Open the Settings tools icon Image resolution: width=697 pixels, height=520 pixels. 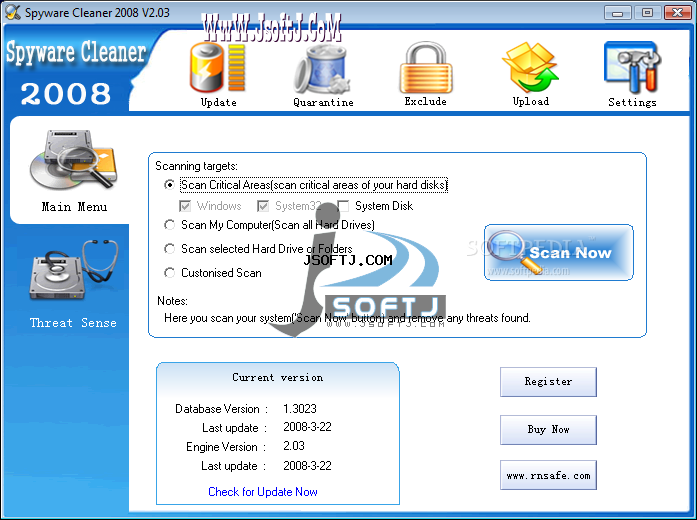pos(633,67)
